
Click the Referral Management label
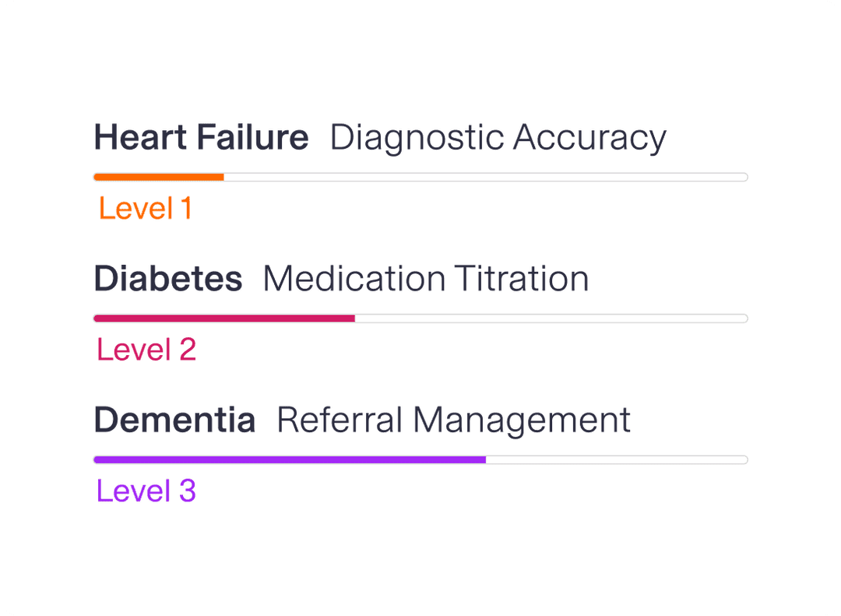(453, 421)
